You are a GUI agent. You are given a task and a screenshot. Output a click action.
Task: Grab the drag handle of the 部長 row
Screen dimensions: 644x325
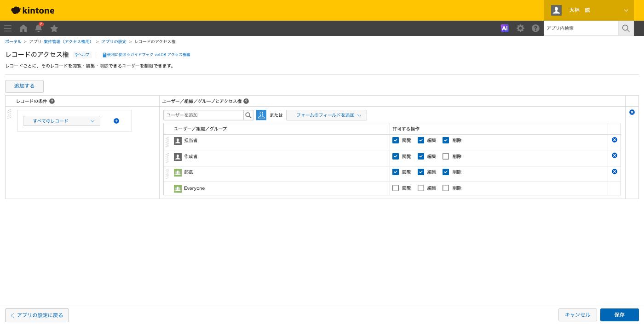point(167,174)
